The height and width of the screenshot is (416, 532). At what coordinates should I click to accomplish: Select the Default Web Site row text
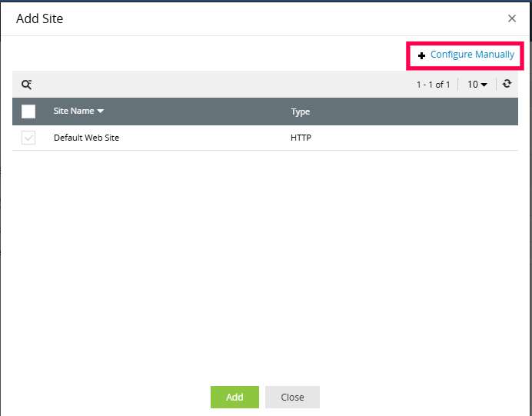[87, 138]
